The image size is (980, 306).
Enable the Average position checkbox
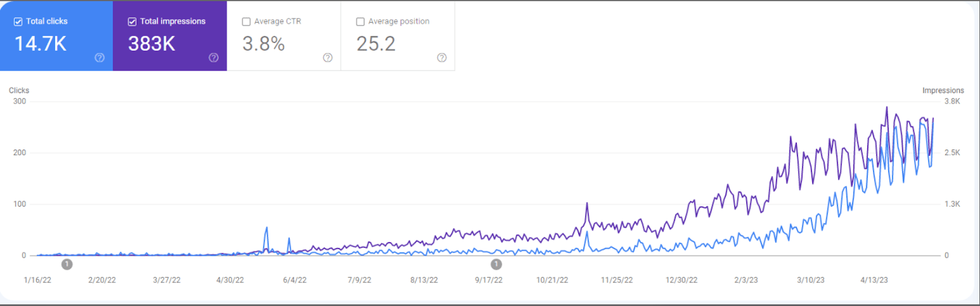click(x=360, y=21)
